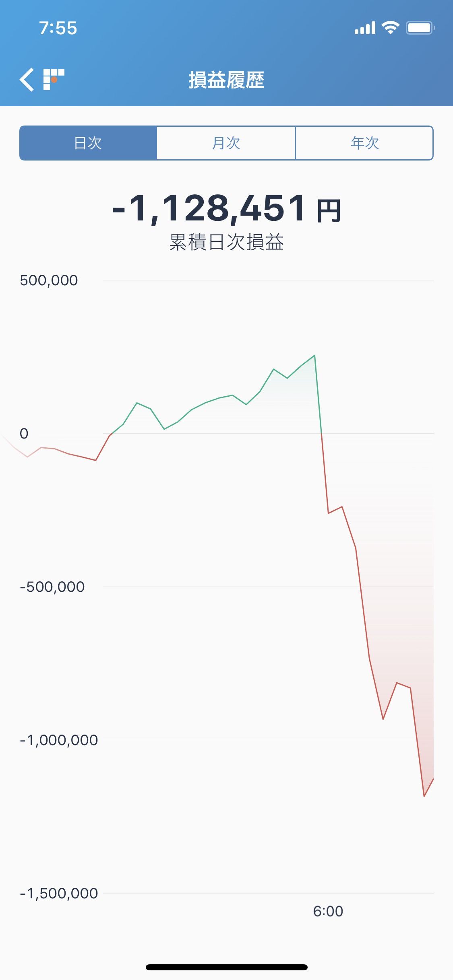Viewport: 453px width, 980px height.
Task: Tap the -1,128,451 円 total amount
Action: pos(227,208)
